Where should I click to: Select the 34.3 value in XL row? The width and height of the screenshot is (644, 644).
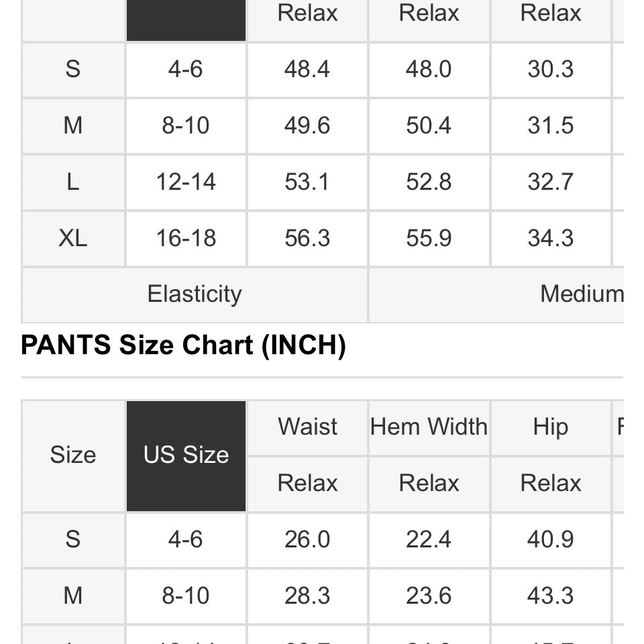point(550,238)
